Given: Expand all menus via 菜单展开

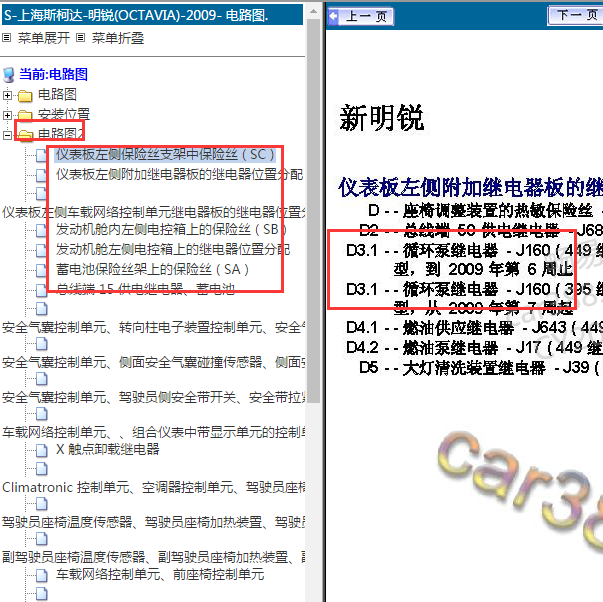Looking at the screenshot, I should point(43,38).
